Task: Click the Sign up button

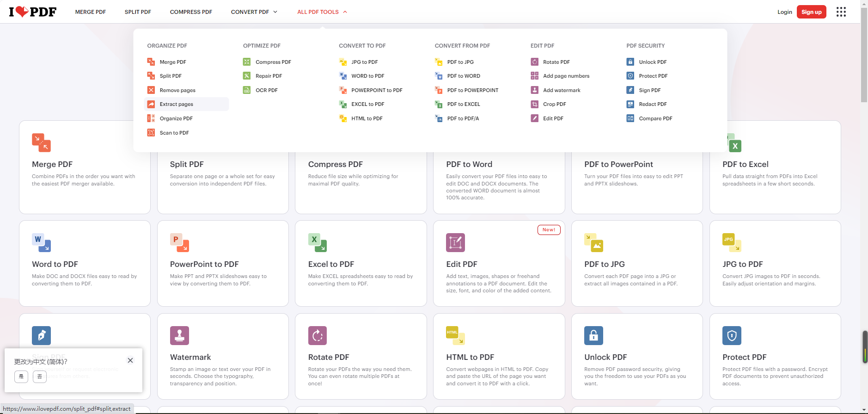Action: tap(811, 12)
